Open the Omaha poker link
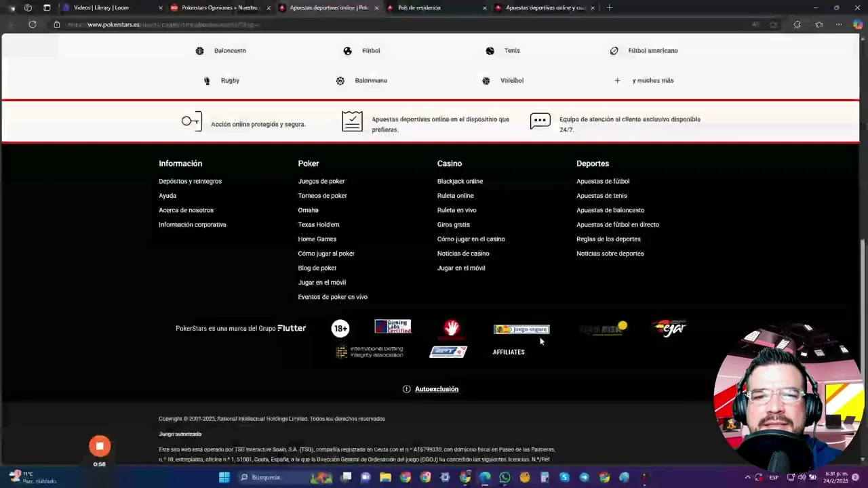 [x=308, y=210]
